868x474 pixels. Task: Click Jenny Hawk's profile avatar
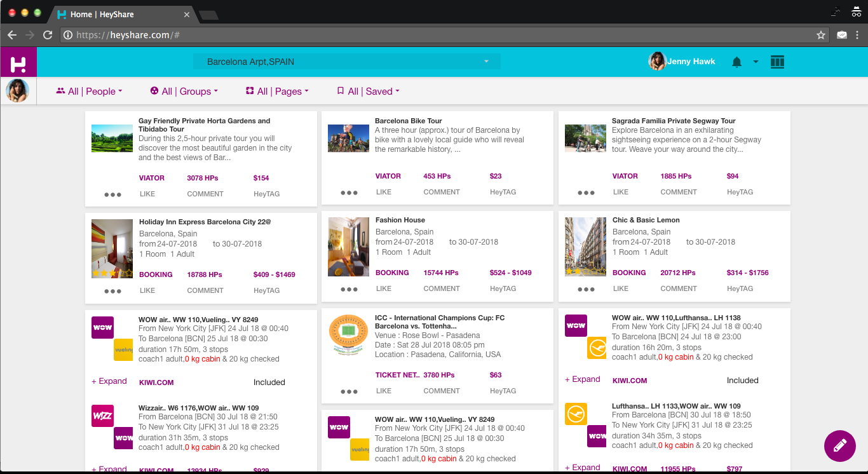657,61
